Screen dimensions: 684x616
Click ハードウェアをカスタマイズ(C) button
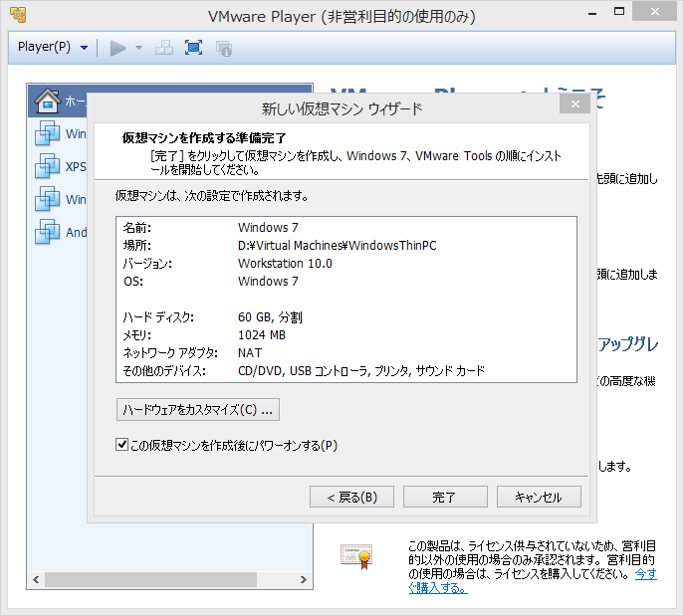tap(197, 409)
